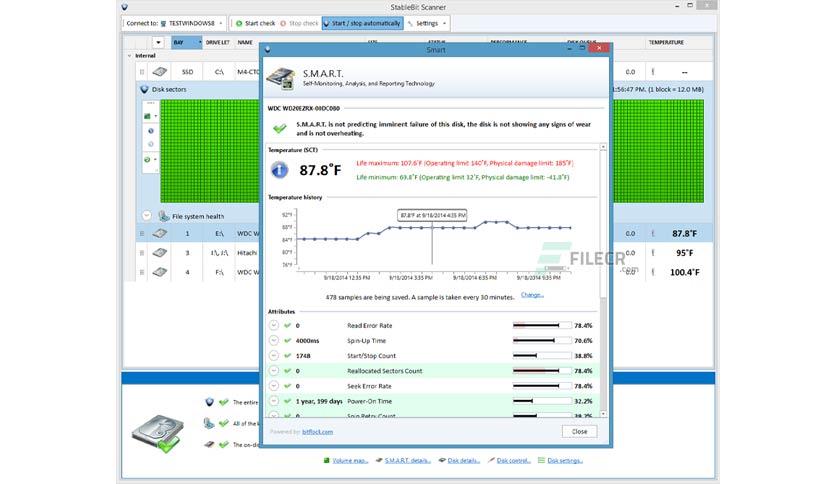Image resolution: width=836 pixels, height=484 pixels.
Task: Expand the File system health section
Action: tap(147, 216)
